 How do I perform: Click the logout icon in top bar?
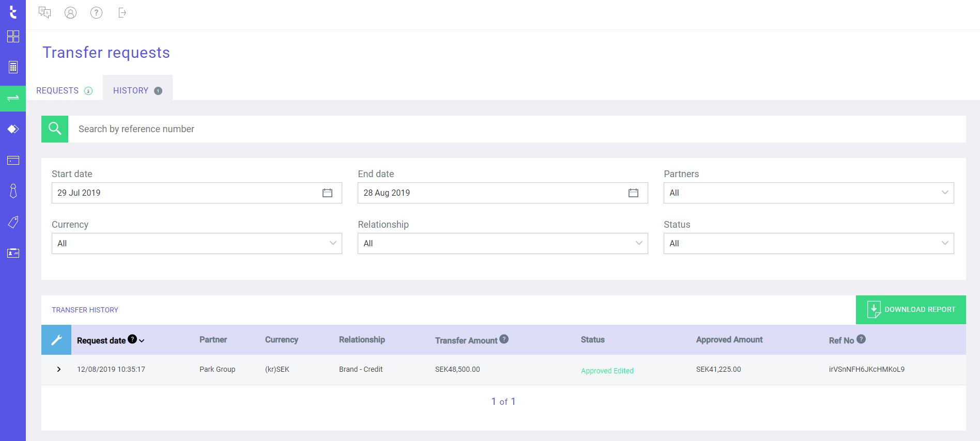122,13
